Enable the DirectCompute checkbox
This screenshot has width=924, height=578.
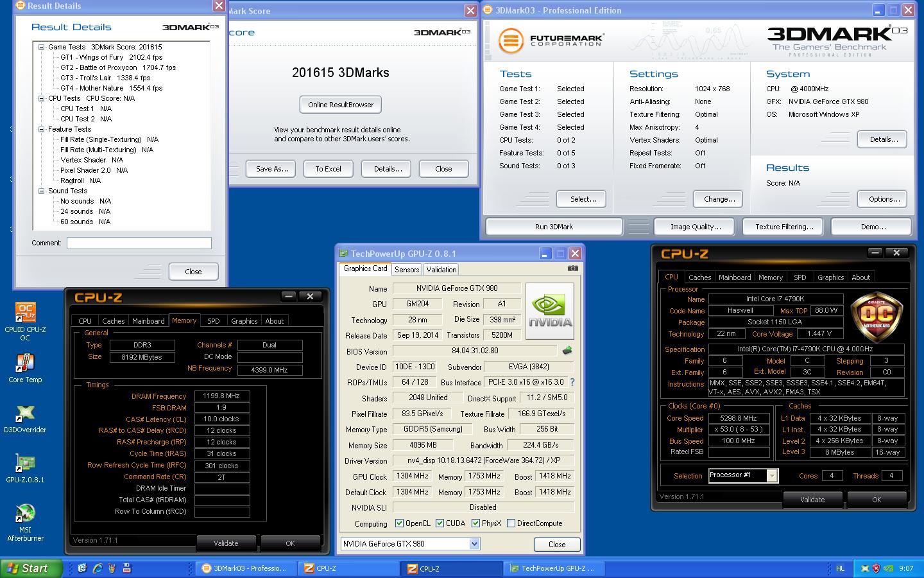click(511, 523)
